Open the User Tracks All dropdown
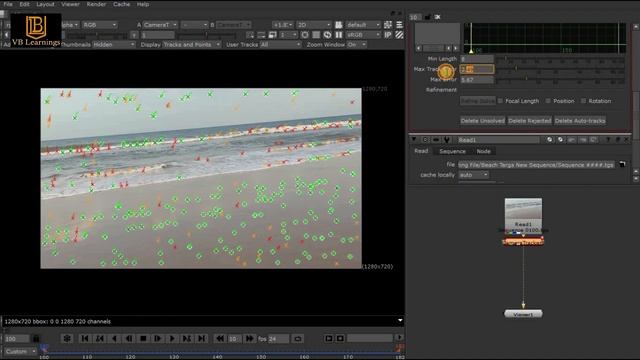Viewport: 640px width, 360px height. (280, 44)
